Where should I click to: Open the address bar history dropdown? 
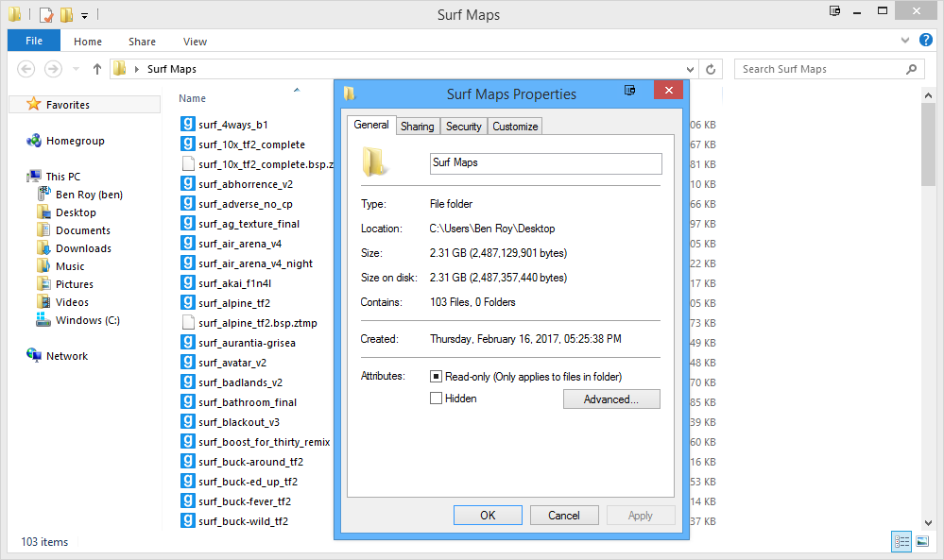tap(693, 69)
